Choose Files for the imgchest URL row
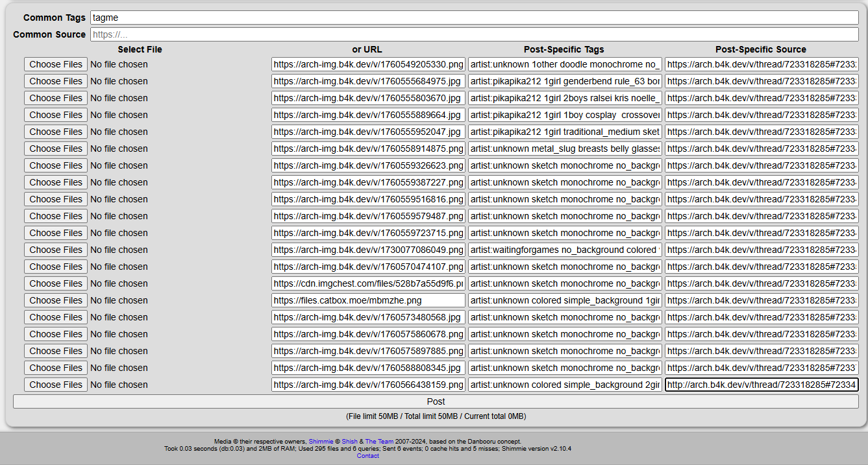 click(x=56, y=283)
